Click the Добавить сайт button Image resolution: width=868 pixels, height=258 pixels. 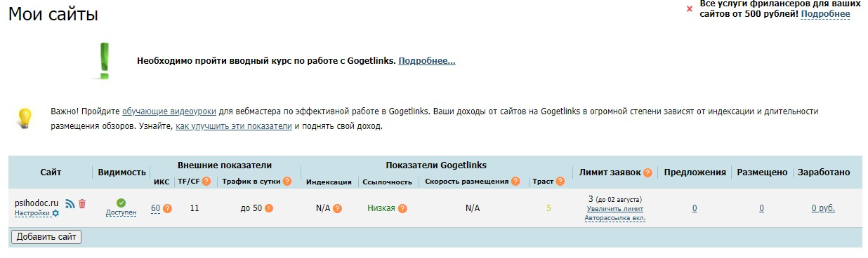pos(46,237)
